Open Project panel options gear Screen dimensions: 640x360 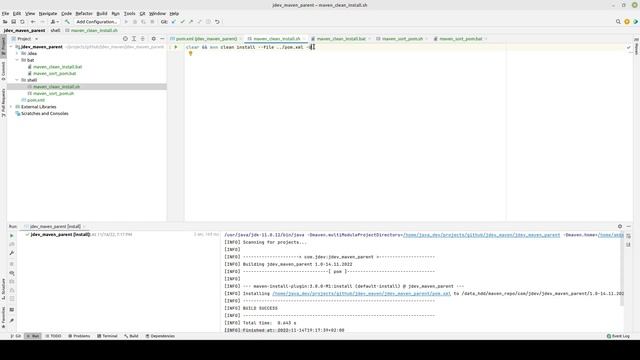pos(153,39)
